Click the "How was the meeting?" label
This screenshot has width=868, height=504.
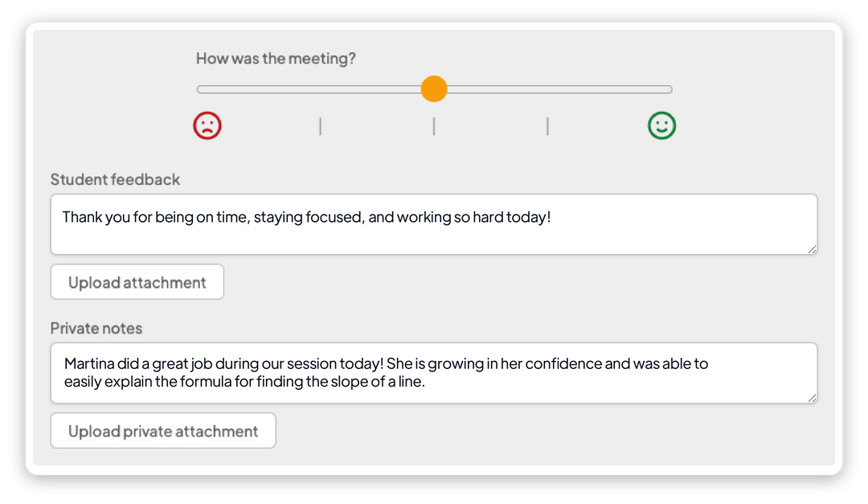pyautogui.click(x=276, y=59)
